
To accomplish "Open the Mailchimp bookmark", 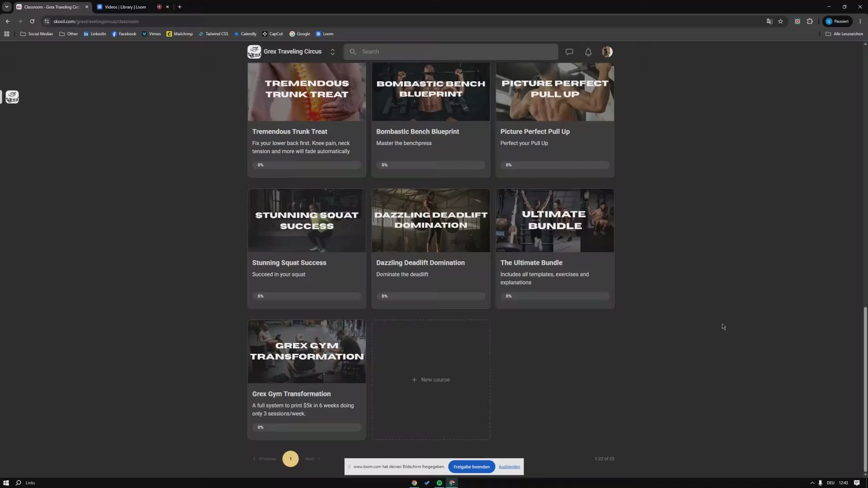I will point(179,34).
